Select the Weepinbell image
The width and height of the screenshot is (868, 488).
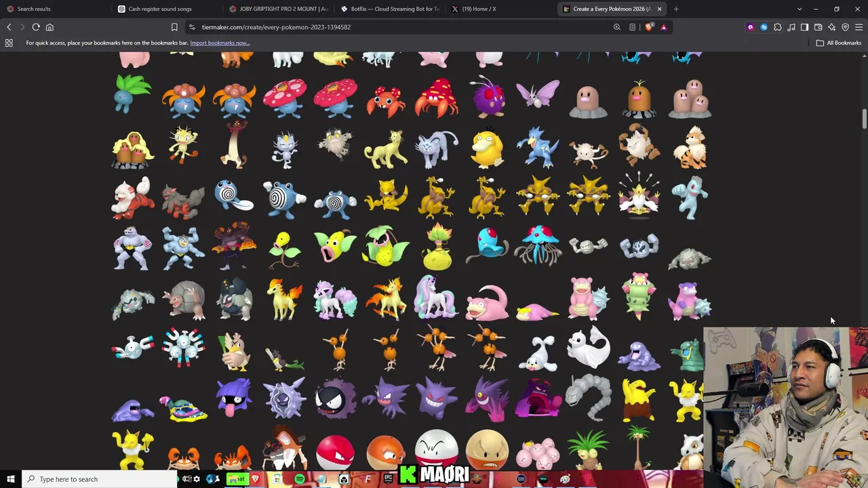coord(335,248)
